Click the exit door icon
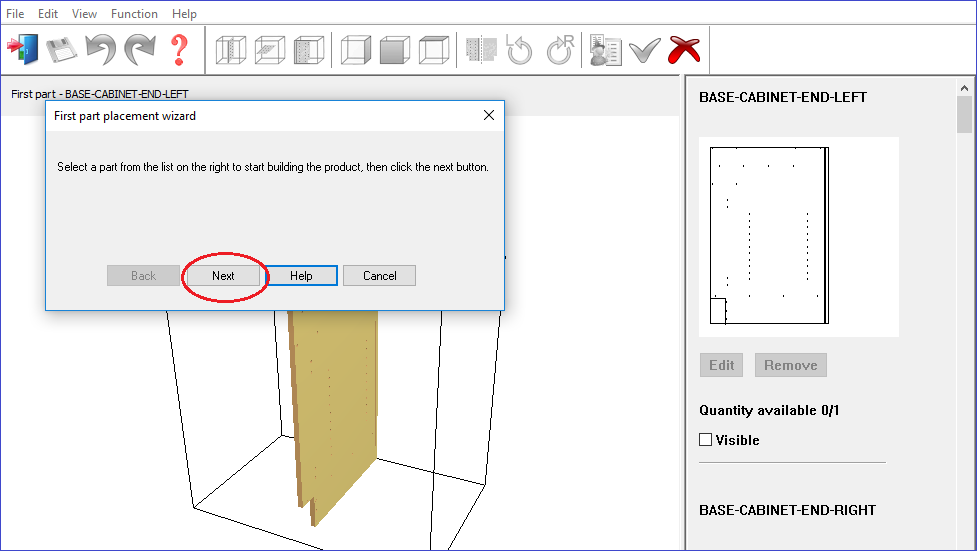977x551 pixels. (x=23, y=50)
